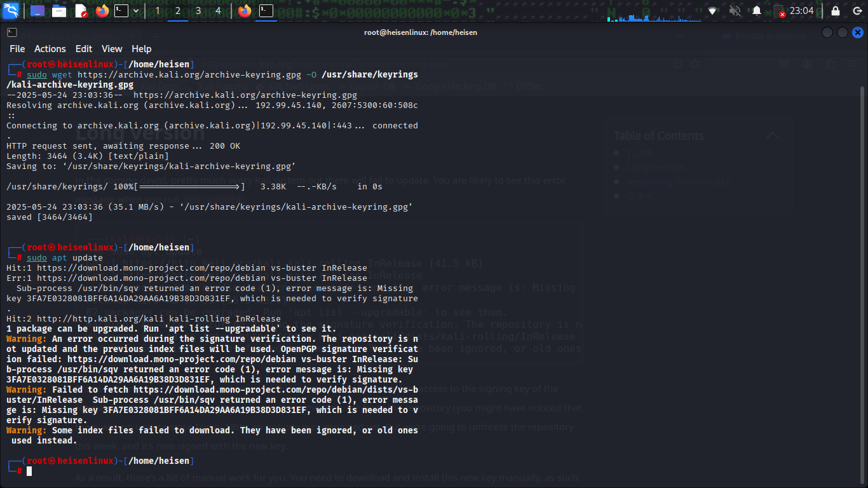Click the 'Length: 3464 (3.4K)' line
868x488 pixels.
(x=88, y=156)
